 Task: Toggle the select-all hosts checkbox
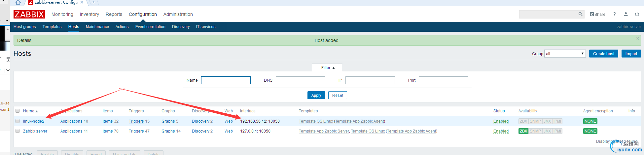(x=18, y=111)
